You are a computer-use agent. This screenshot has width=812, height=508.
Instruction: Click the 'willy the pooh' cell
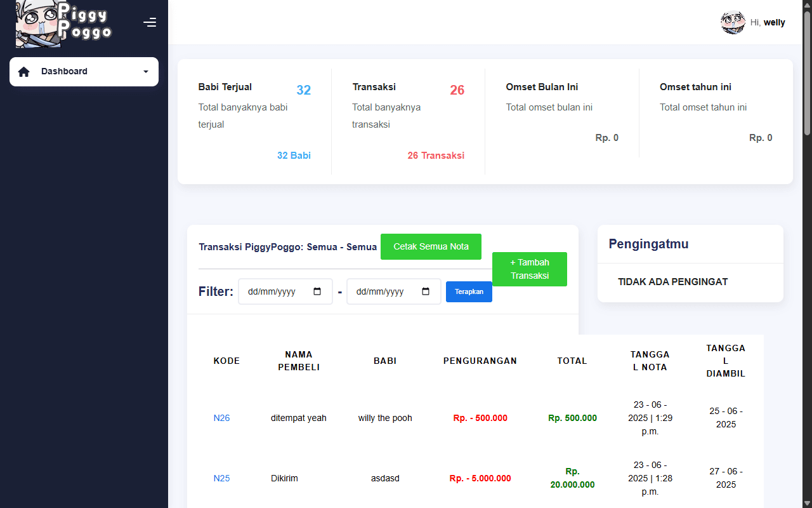click(x=385, y=418)
